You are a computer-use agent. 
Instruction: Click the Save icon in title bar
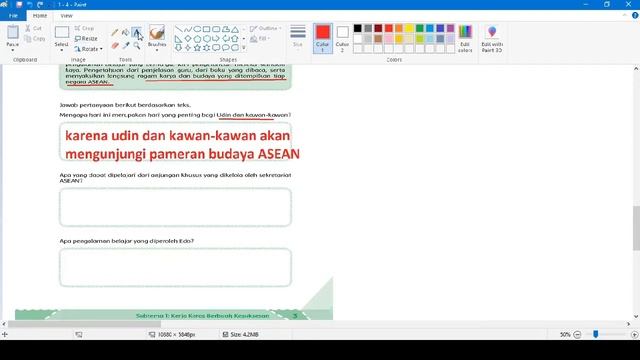click(19, 4)
